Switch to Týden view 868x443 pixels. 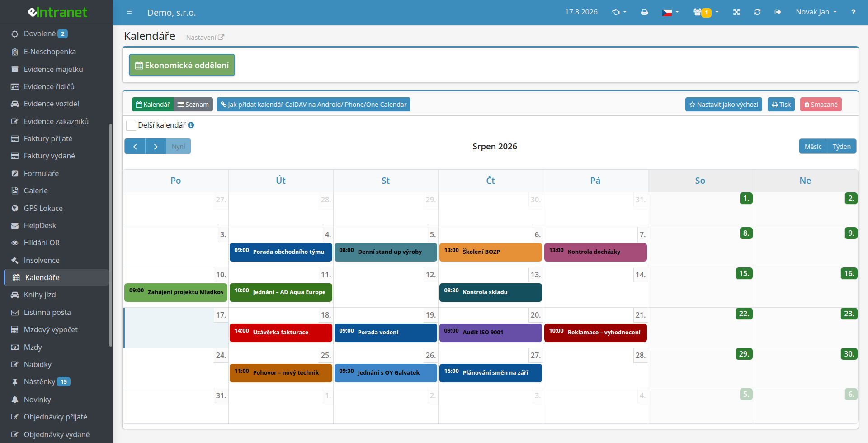click(x=841, y=147)
